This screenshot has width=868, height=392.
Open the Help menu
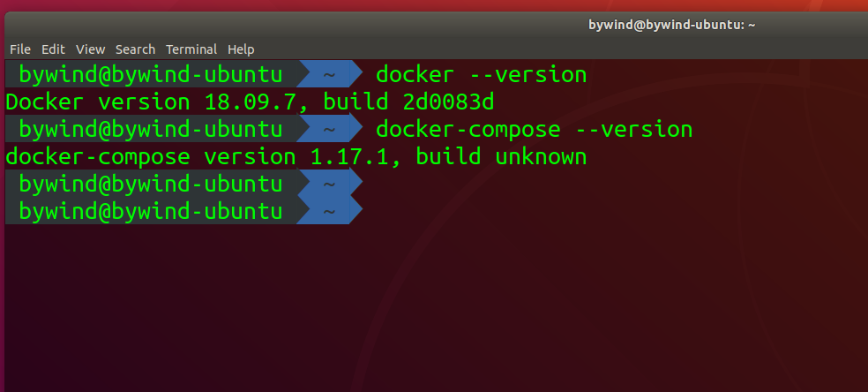[241, 49]
